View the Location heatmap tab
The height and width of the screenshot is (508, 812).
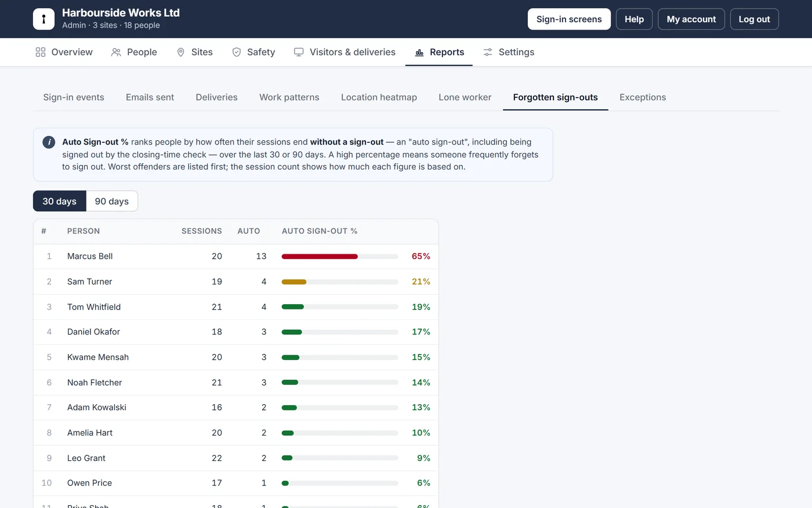[379, 98]
